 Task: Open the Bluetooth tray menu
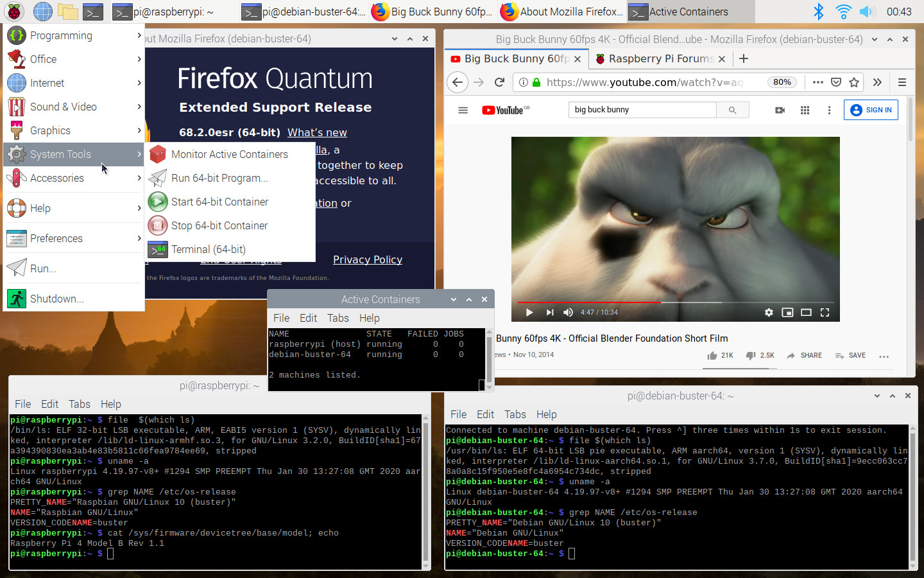click(x=819, y=11)
